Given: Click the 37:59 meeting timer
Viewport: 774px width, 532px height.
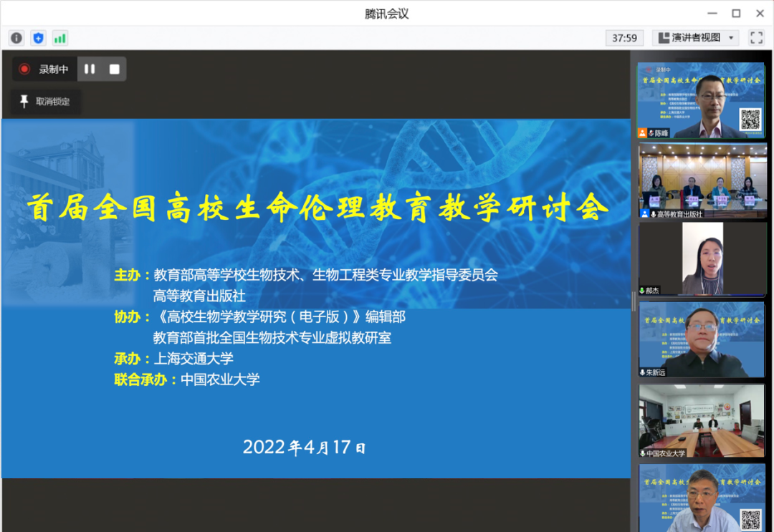Looking at the screenshot, I should coord(624,38).
